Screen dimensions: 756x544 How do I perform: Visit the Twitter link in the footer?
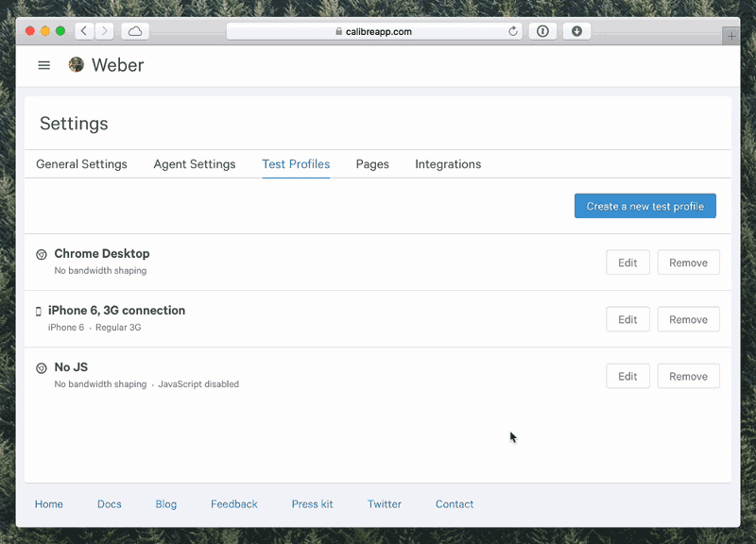(x=385, y=503)
